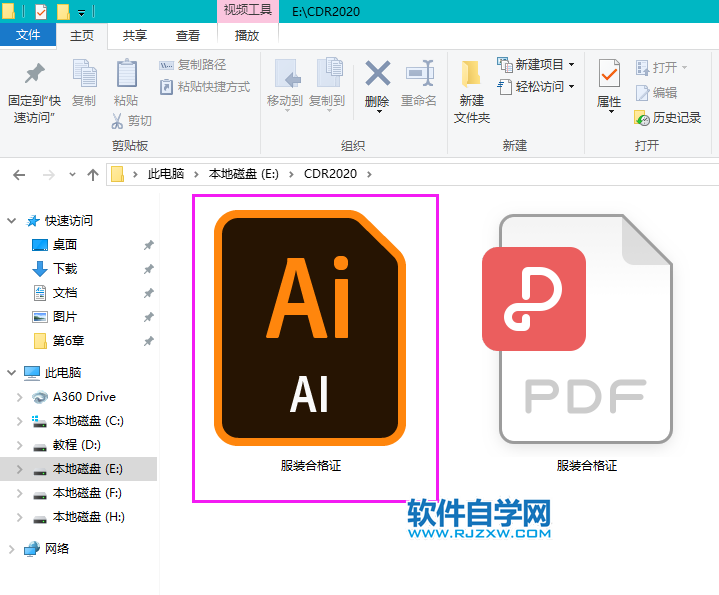Viewport: 719px width, 595px height.
Task: Open the quick access toolbar customize arrow
Action: coord(81,12)
